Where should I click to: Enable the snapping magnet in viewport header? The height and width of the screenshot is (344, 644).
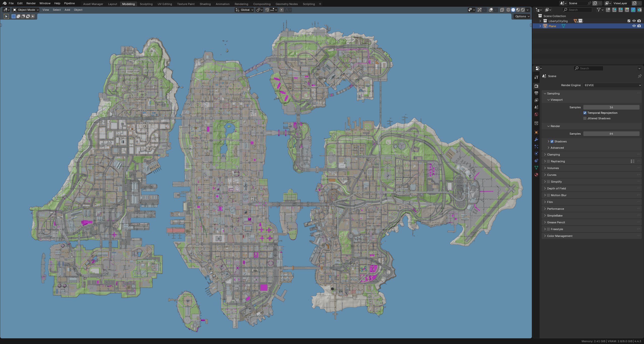267,10
